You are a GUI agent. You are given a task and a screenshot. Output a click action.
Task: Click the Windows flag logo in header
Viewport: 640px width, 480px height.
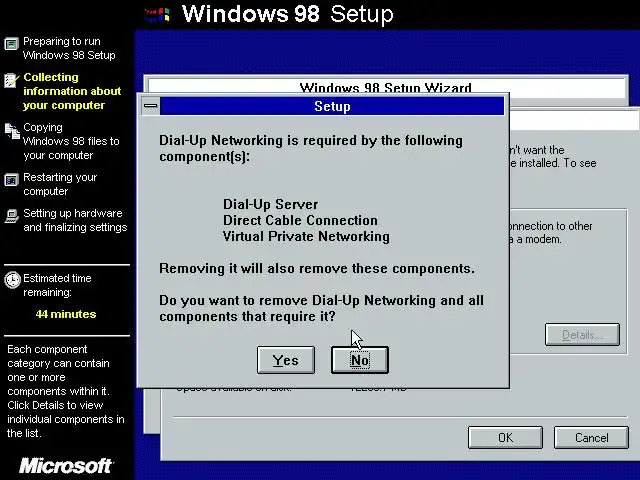click(157, 15)
